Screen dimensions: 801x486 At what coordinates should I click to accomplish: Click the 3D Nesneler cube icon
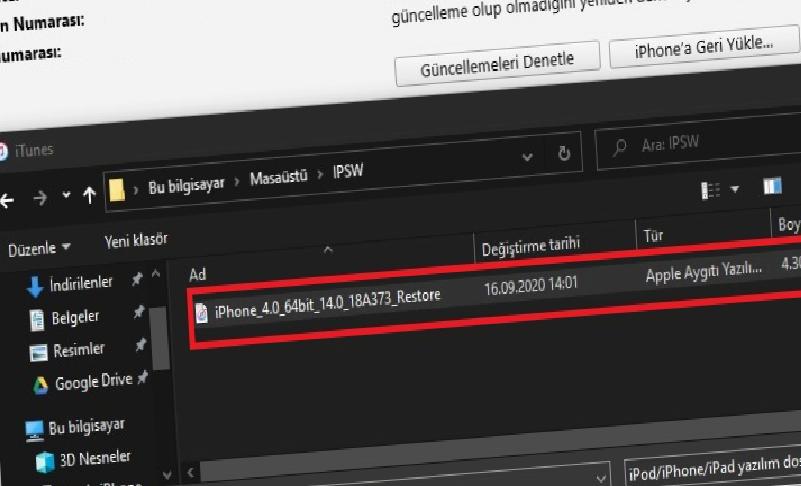45,462
